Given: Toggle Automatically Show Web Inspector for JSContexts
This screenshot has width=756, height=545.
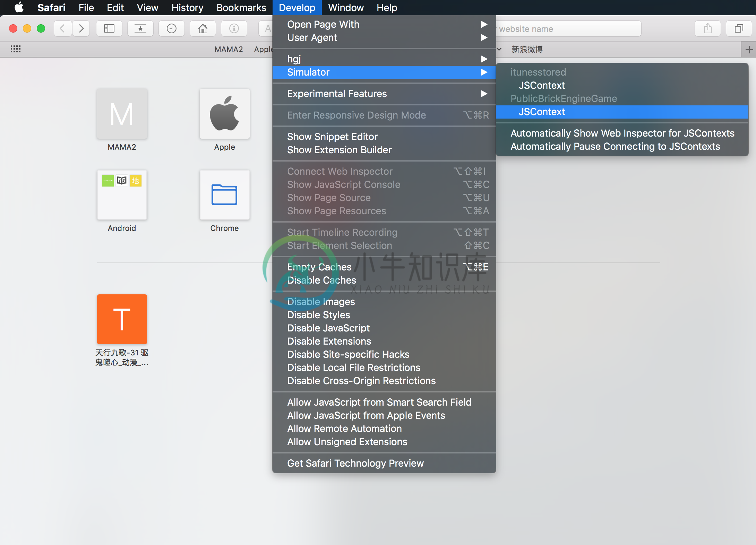Looking at the screenshot, I should (x=622, y=133).
